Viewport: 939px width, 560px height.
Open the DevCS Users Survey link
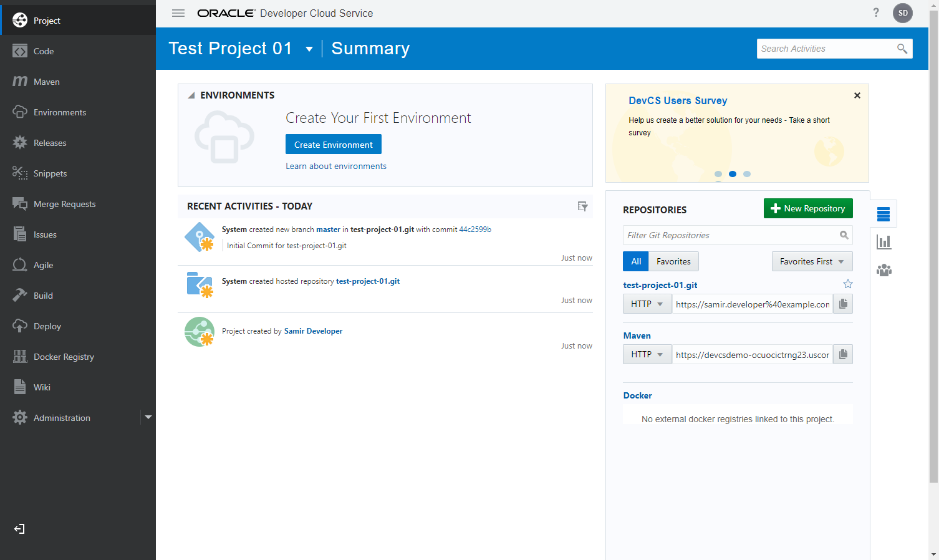tap(678, 100)
